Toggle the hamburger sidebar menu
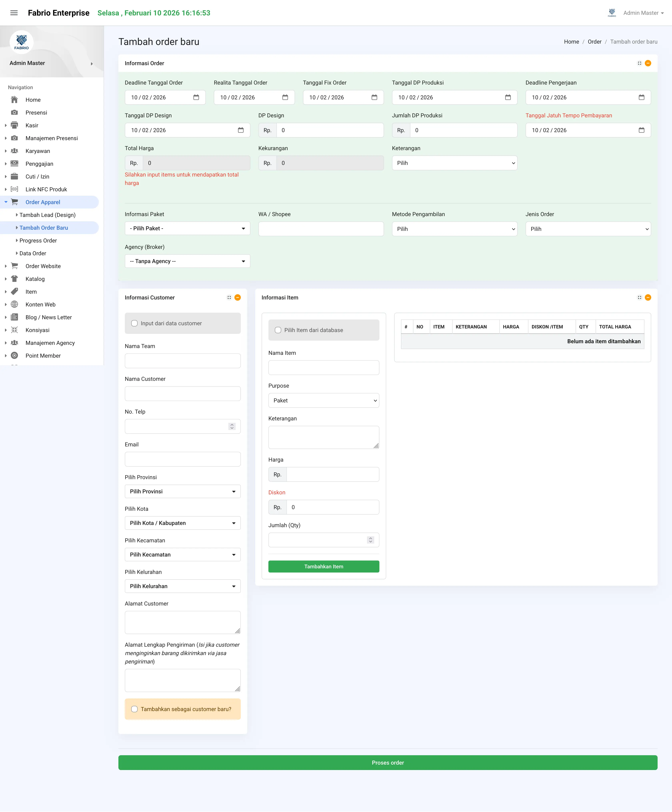 (x=14, y=13)
